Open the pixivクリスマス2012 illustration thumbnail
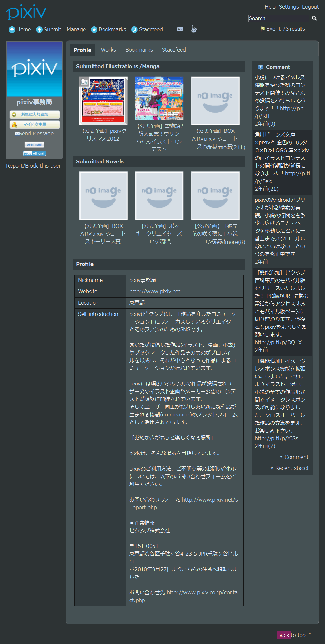This screenshot has height=644, width=325. point(103,101)
